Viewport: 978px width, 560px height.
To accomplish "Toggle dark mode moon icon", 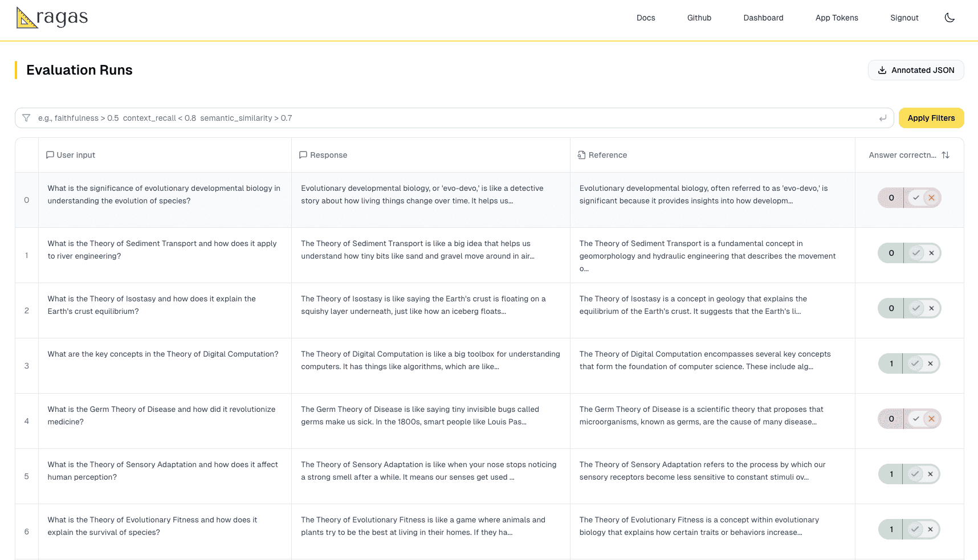I will (950, 18).
